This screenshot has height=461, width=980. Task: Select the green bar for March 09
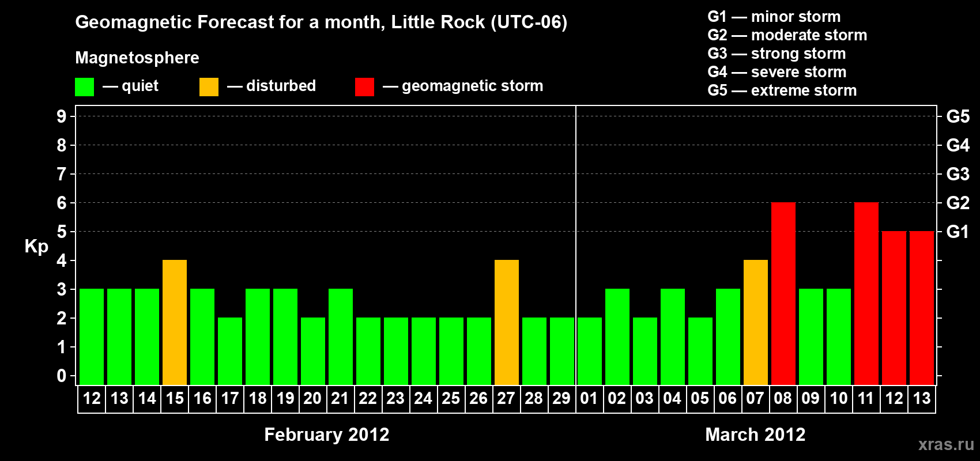pos(811,337)
